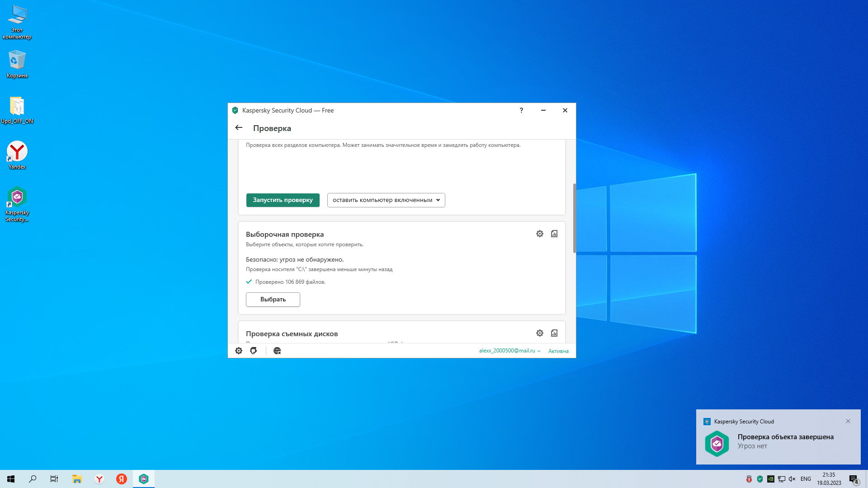Open settings gear for Выборочная проверка
868x488 pixels.
click(x=539, y=234)
